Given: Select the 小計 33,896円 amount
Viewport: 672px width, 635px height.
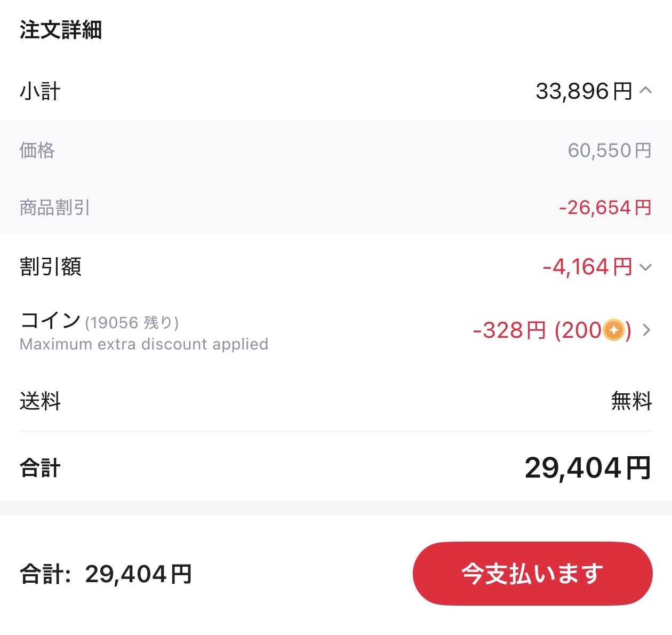Looking at the screenshot, I should (x=584, y=91).
